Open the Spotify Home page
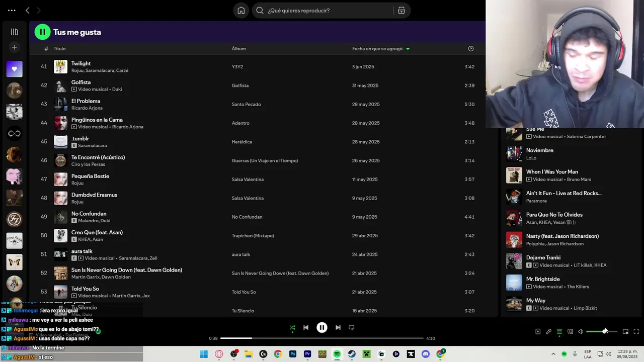Viewport: 644px width, 362px height. coord(242,11)
